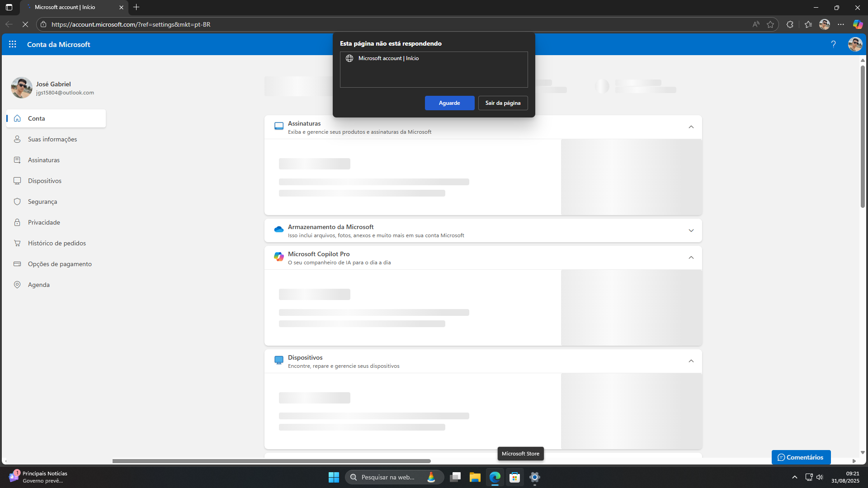Click the Copilot Pro card logo
Screen dimensions: 868x488
click(279, 257)
